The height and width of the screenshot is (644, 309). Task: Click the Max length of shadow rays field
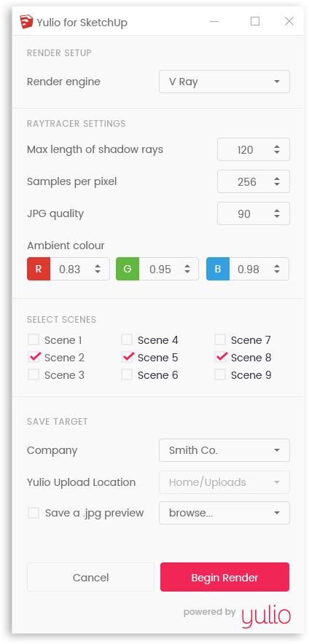(254, 149)
